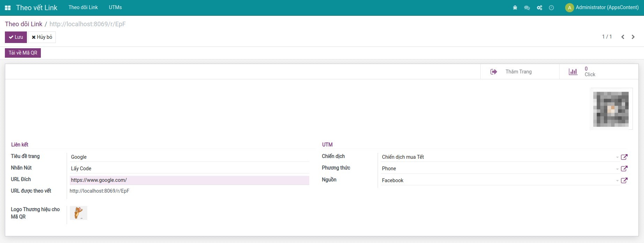This screenshot has width=644, height=243.
Task: Open the Theo dõi Link menu
Action: 83,7
